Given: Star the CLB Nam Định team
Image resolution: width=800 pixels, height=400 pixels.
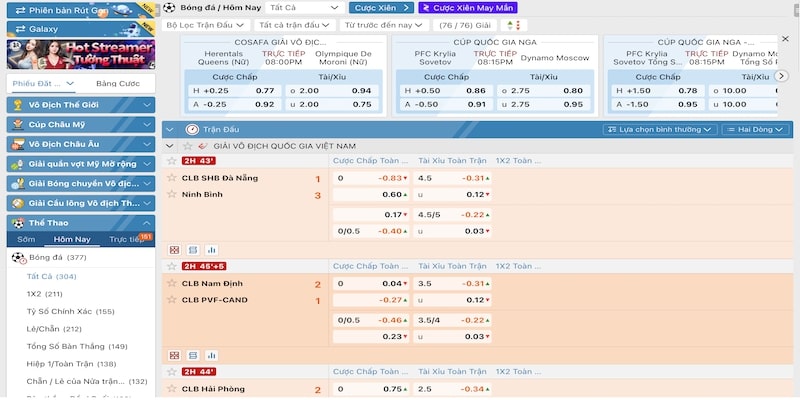Looking at the screenshot, I should (x=171, y=284).
